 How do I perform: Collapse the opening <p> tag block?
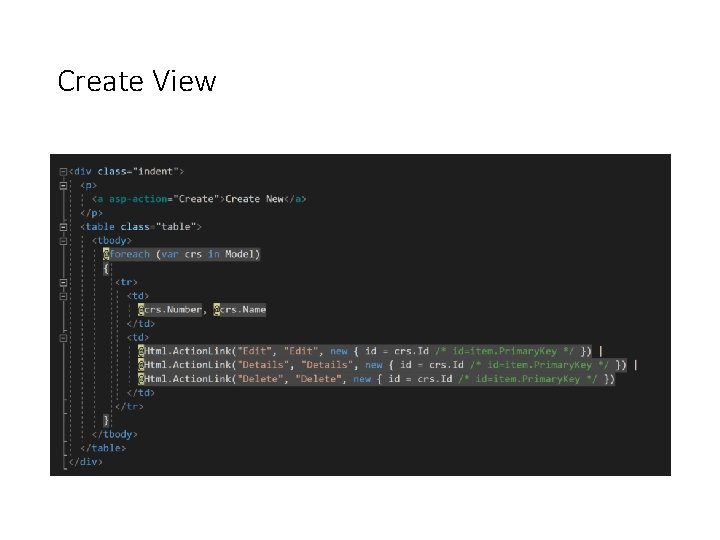(x=63, y=186)
